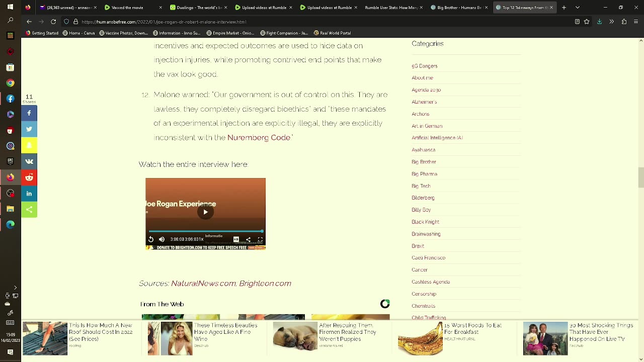Reload the page with refresh icon

(x=53, y=22)
